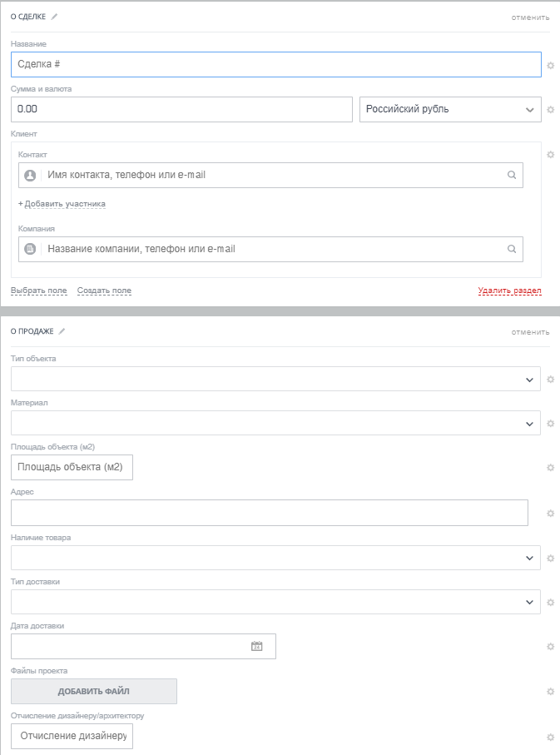The image size is (560, 755).
Task: Click search magnifier in Контакт field
Action: coord(512,176)
